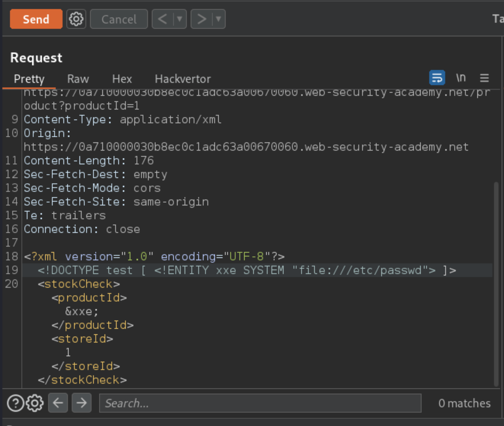504x426 pixels.
Task: Click the Connection: close header
Action: 82,229
